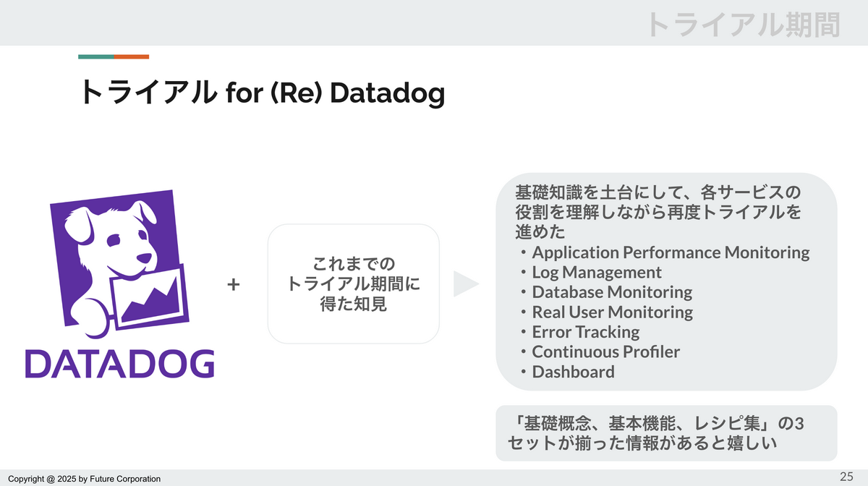Click the gray right-pointing arrow triangle
Screen dimensions: 868x486
pyautogui.click(x=466, y=284)
